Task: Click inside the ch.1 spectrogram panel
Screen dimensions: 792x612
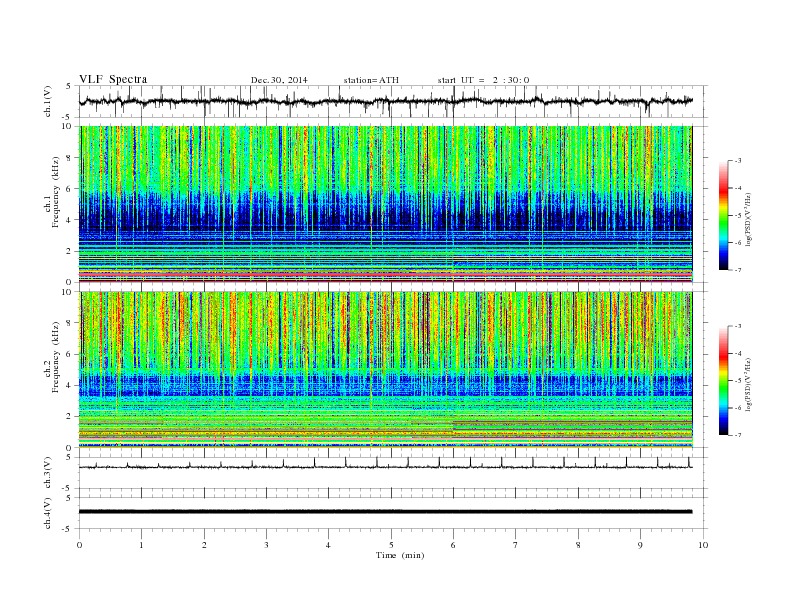Action: pos(385,204)
